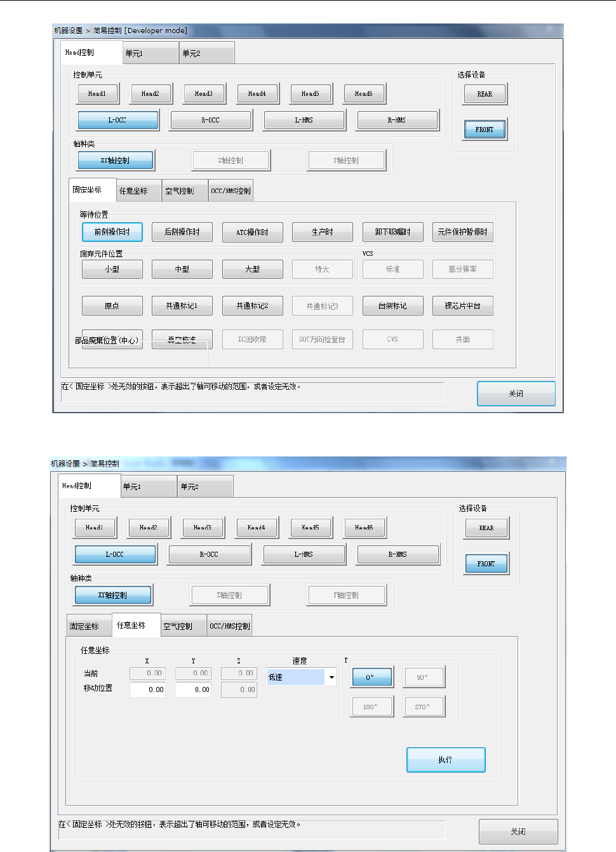
Task: Switch to OCC/HMS控制 tab in the lower window
Action: 230,626
